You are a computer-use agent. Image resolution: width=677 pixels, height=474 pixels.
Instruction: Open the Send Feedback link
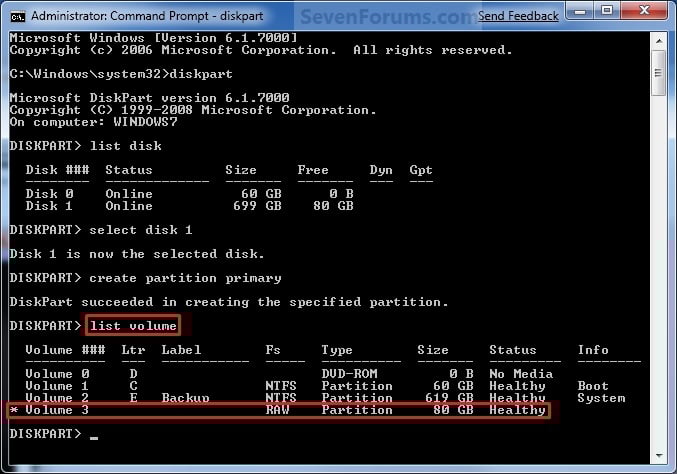(x=518, y=16)
